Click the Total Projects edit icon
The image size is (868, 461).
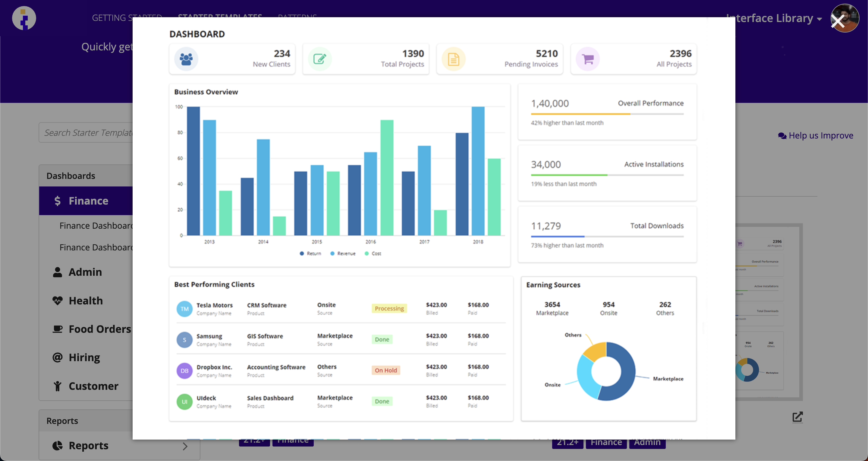(319, 59)
